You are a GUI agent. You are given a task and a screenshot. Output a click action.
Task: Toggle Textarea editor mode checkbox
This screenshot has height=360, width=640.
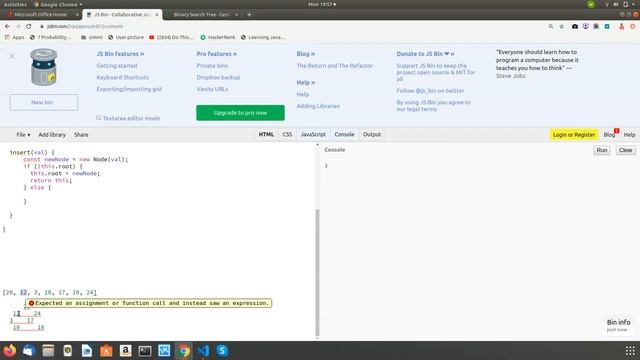(x=98, y=118)
